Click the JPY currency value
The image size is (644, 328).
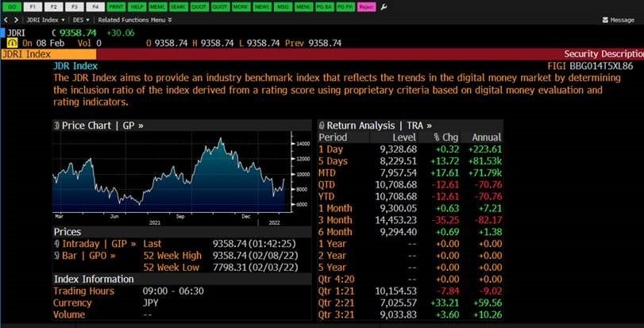tap(150, 303)
